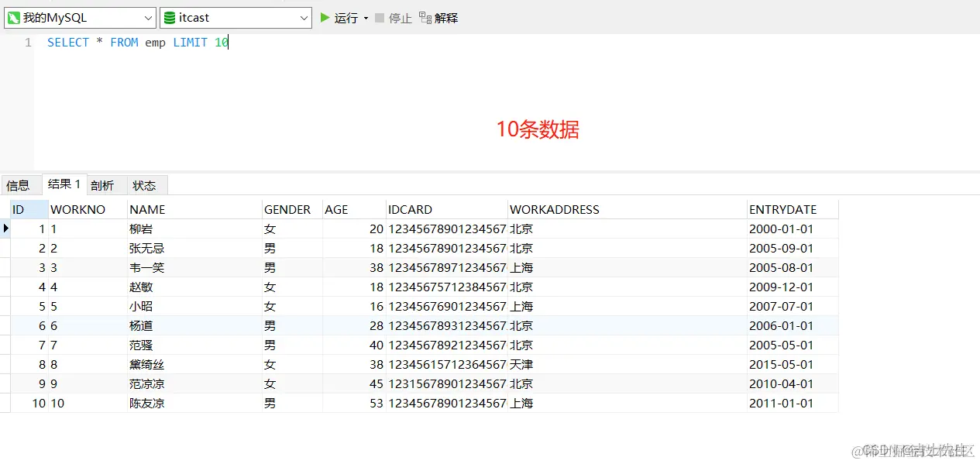Image resolution: width=980 pixels, height=464 pixels.
Task: Click entry date 2005-05-01
Action: (x=793, y=345)
